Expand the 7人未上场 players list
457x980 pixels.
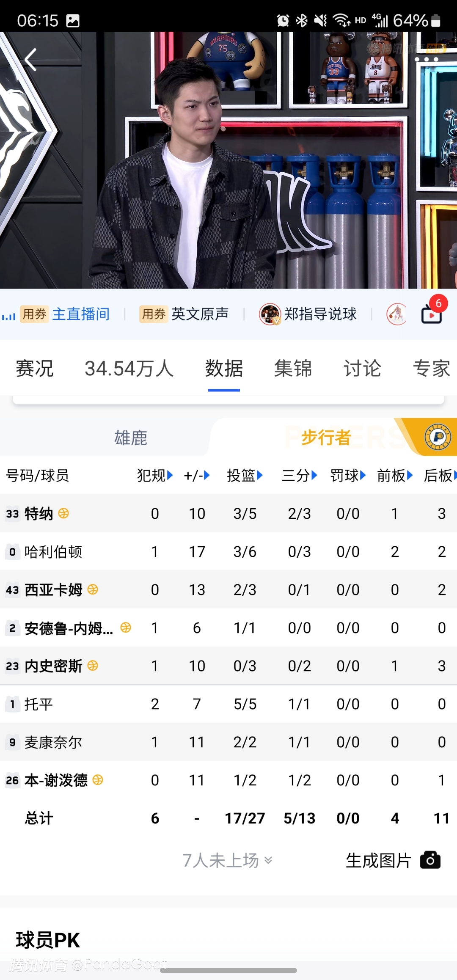coord(227,860)
